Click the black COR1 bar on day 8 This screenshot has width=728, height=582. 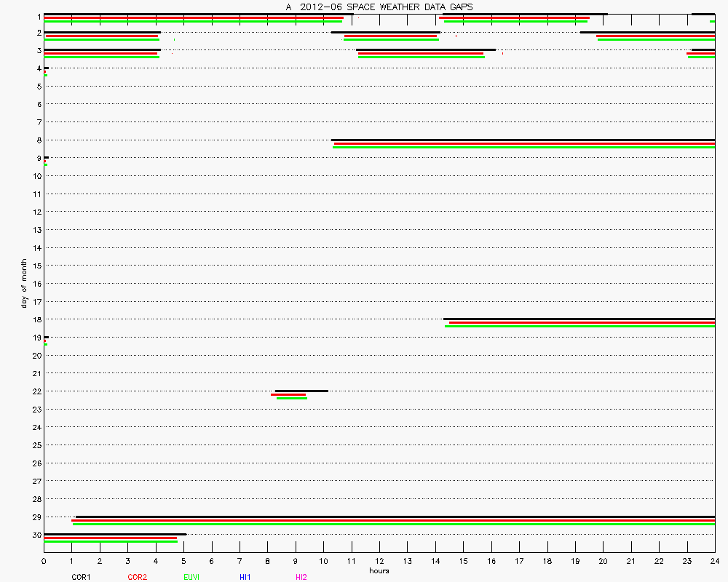523,140
